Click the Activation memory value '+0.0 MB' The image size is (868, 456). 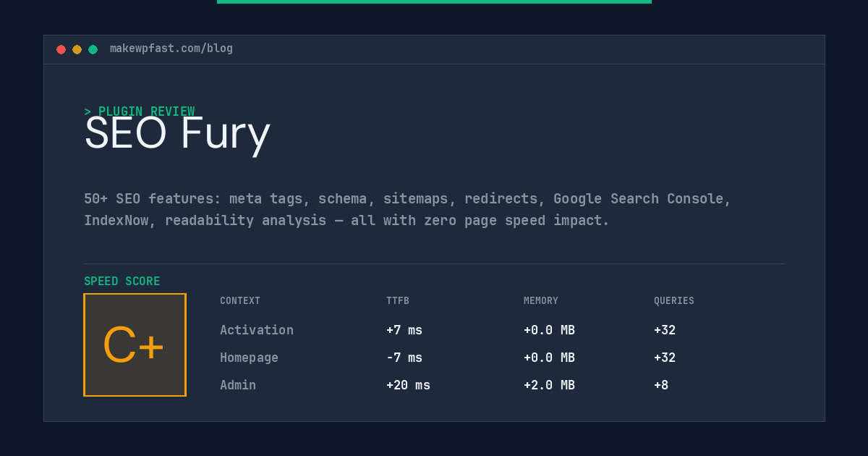pyautogui.click(x=549, y=330)
